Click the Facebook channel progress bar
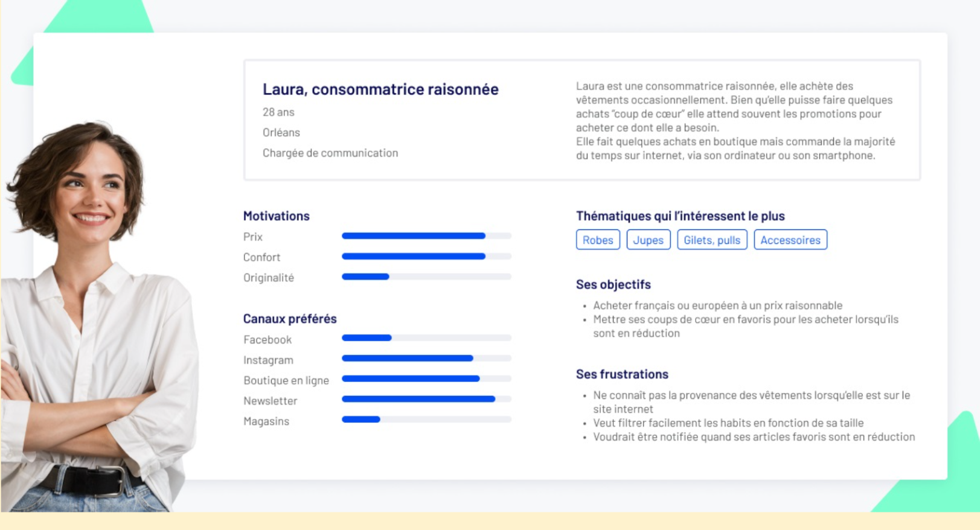 pyautogui.click(x=426, y=338)
